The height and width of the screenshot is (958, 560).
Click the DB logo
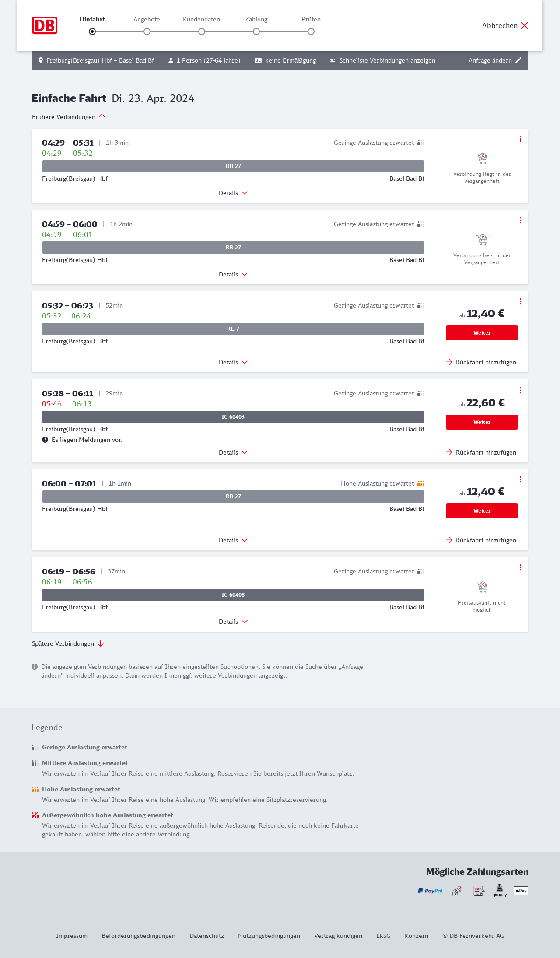coord(45,25)
